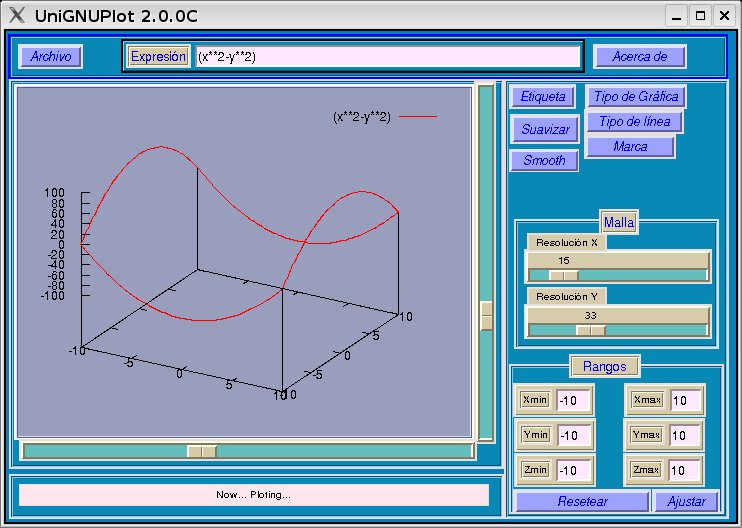Click the Ymin value field
This screenshot has width=742, height=528.
click(x=574, y=436)
